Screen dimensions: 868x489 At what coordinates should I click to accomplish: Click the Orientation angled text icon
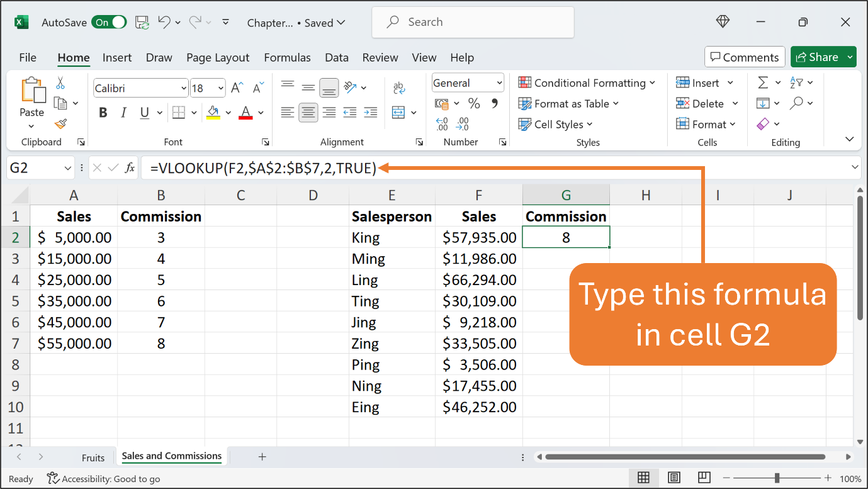click(351, 87)
